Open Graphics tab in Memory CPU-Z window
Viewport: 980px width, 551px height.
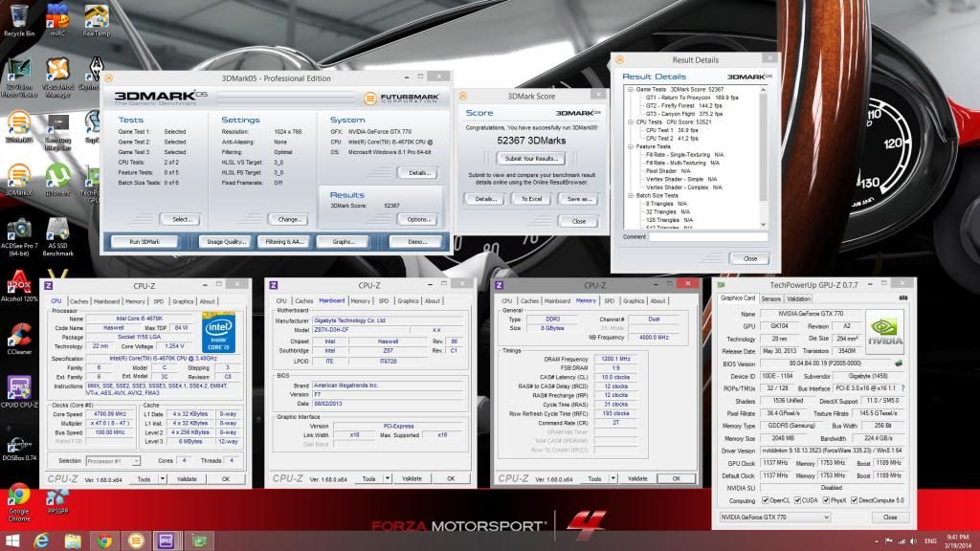[634, 300]
